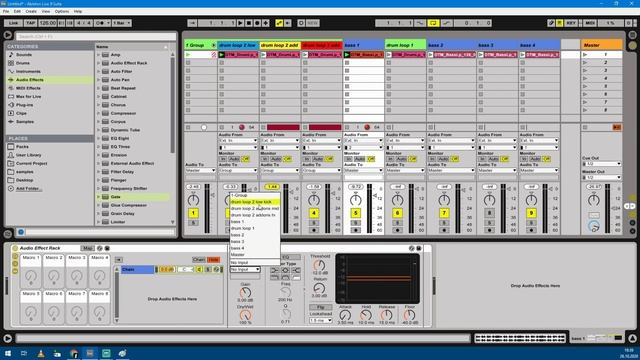Expand the EQ Eight folder
This screenshot has height=360, width=640.
(x=98, y=138)
